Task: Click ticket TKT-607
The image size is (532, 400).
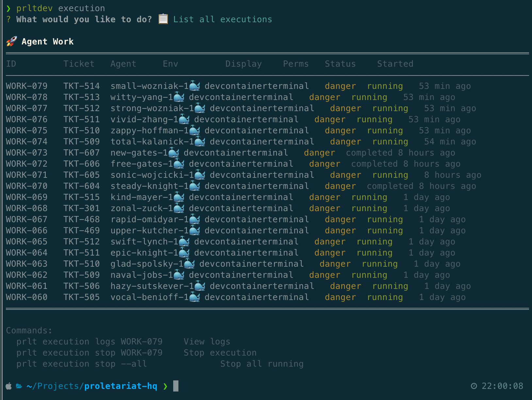Action: coord(82,153)
